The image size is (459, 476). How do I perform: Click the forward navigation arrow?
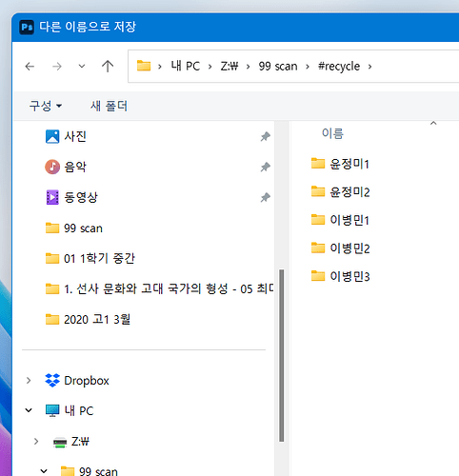point(57,67)
